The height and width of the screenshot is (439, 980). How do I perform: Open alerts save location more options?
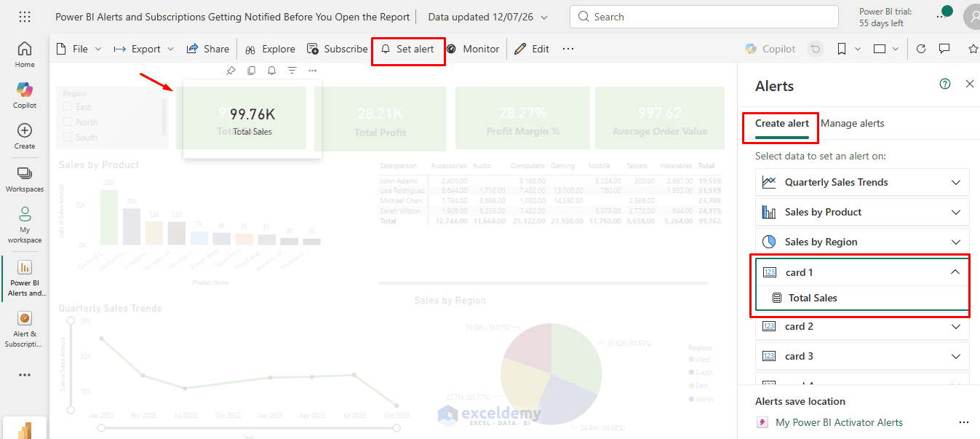coord(964,422)
